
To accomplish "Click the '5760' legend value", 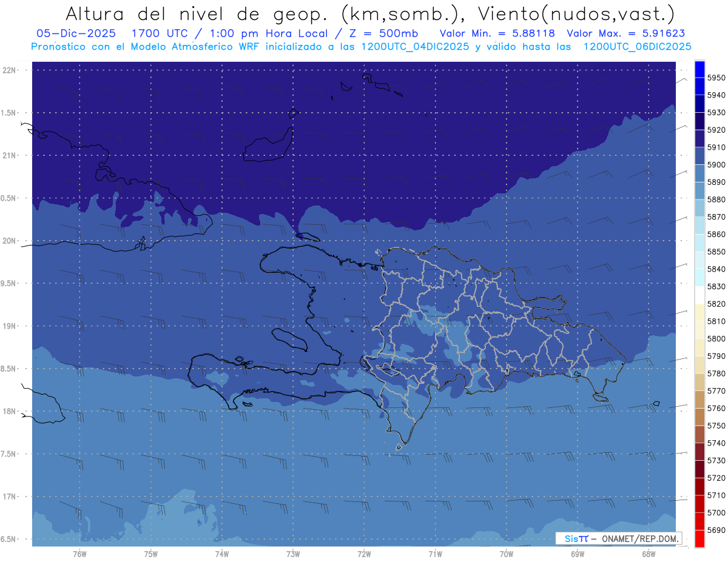I will pos(716,408).
